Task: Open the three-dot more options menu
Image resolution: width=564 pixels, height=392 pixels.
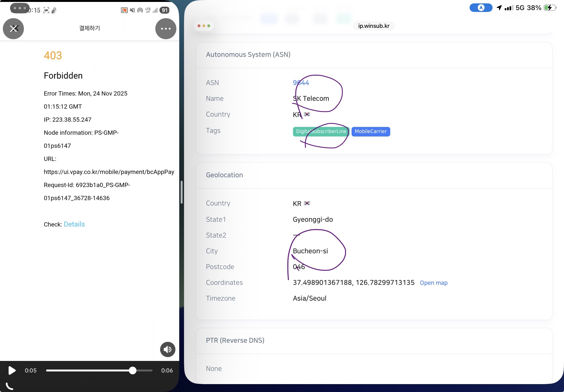Action: coord(166,29)
